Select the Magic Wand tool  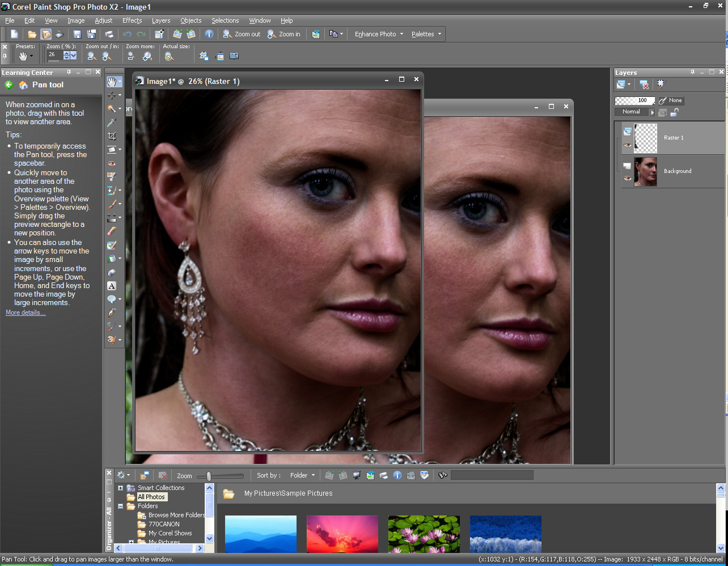(112, 108)
